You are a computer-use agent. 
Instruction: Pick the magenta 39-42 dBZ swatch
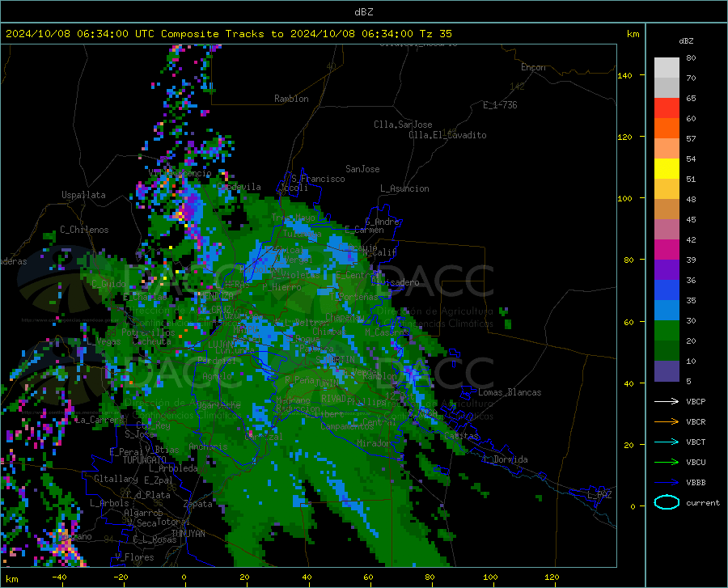667,250
